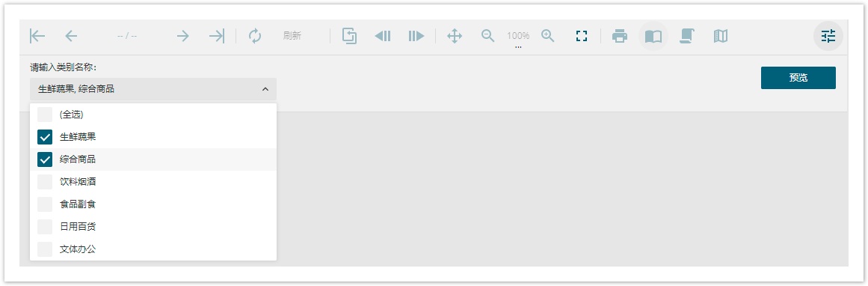Click the zoom in magnifier
Viewport: 868px width, 286px height.
click(x=548, y=36)
